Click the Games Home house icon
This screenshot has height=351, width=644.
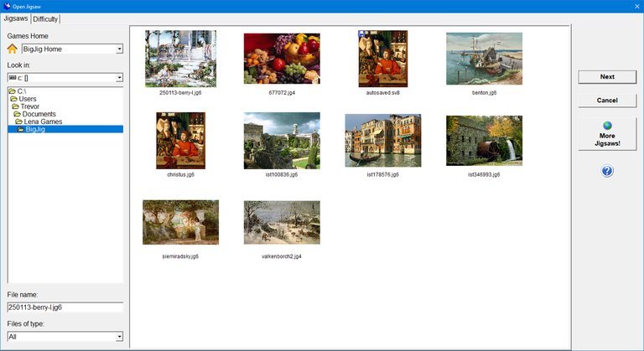click(x=13, y=49)
